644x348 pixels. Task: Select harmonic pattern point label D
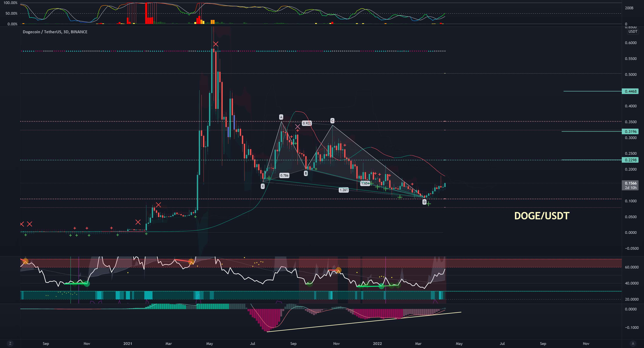(424, 202)
